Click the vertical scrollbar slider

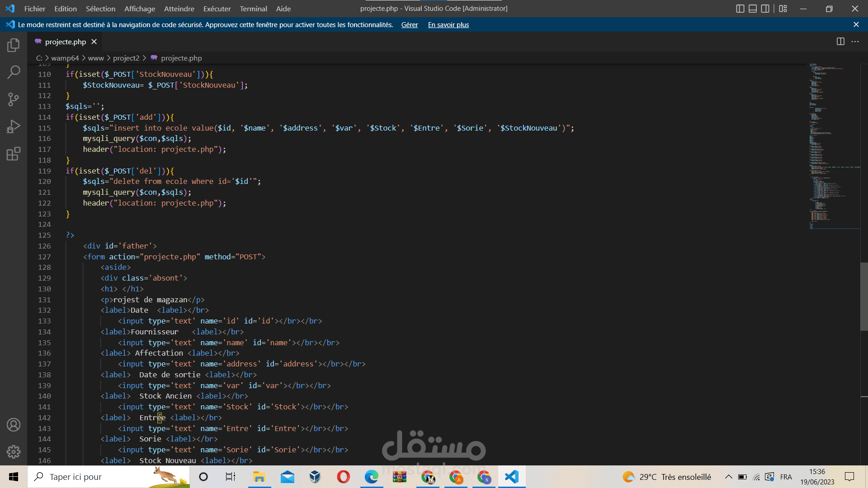864,296
